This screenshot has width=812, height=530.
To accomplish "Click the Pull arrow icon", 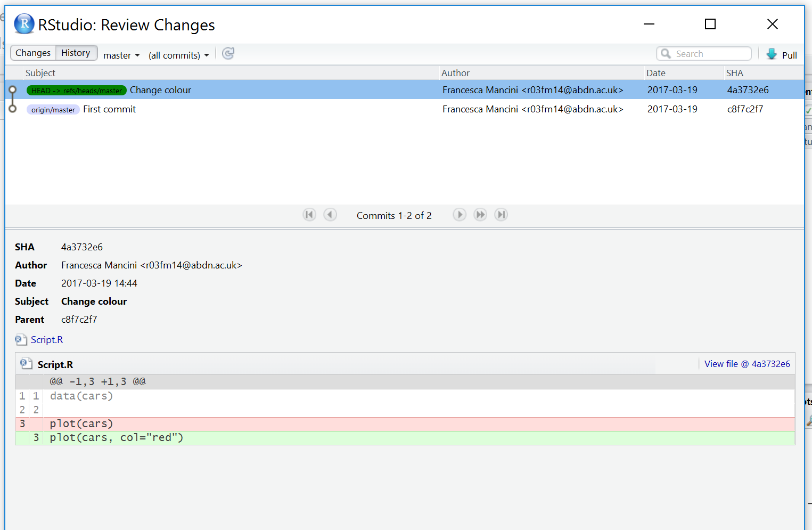I will [x=772, y=54].
